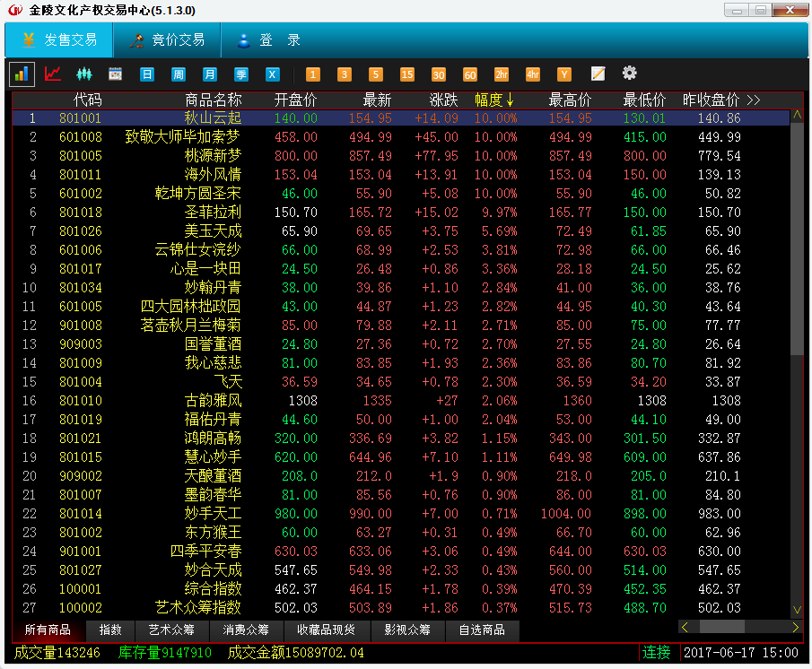812x669 pixels.
Task: Click the 开盘价 column header
Action: point(296,100)
